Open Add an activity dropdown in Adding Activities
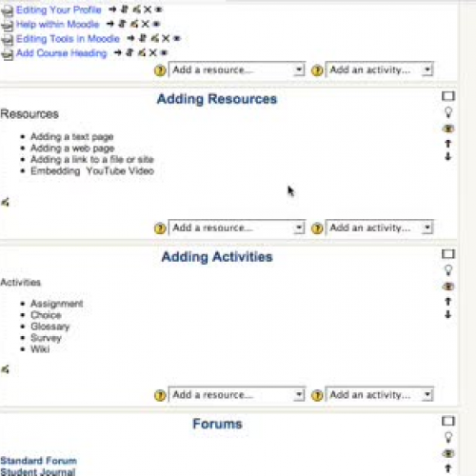Viewport: 476px width, 476px height. click(x=380, y=395)
